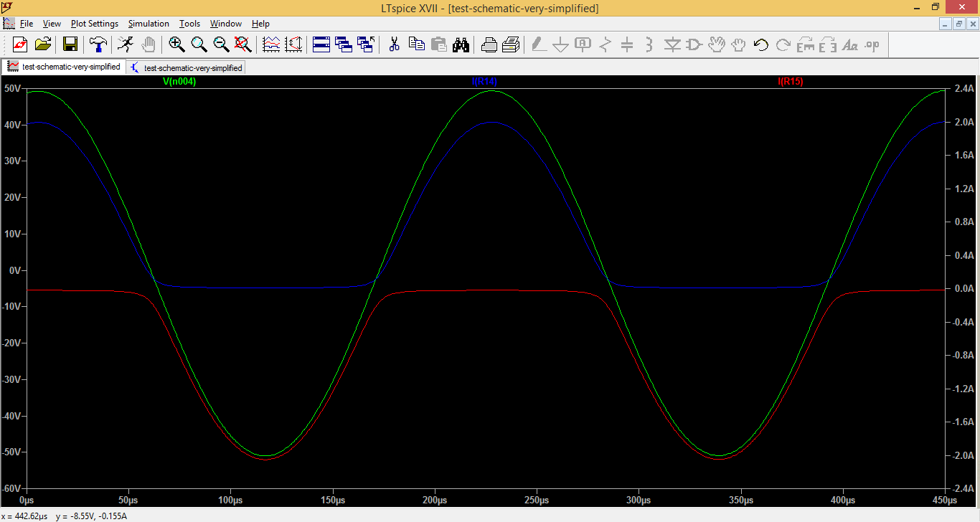Open Find with the binoculars icon

[x=461, y=44]
